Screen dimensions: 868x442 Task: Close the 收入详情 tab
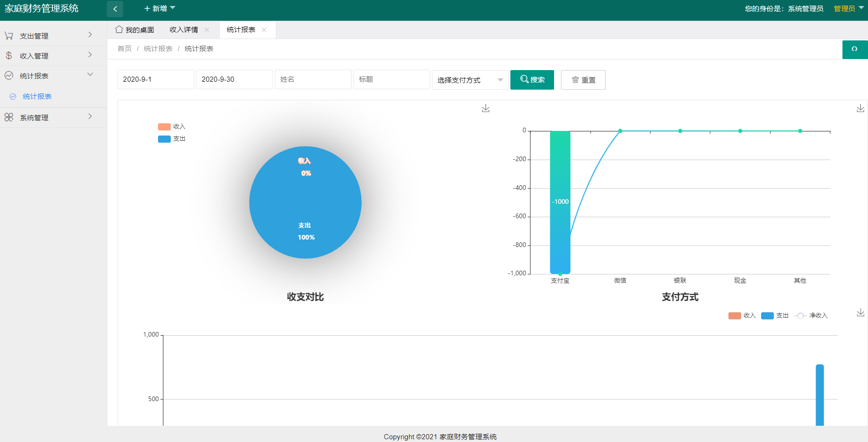207,30
